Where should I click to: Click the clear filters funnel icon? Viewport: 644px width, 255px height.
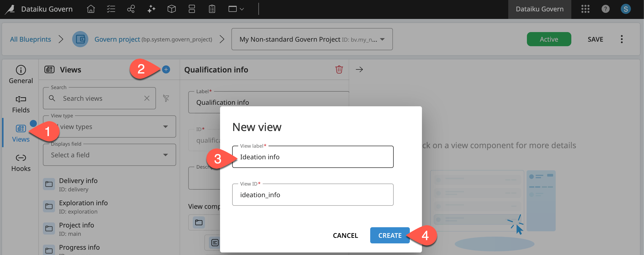(x=166, y=98)
